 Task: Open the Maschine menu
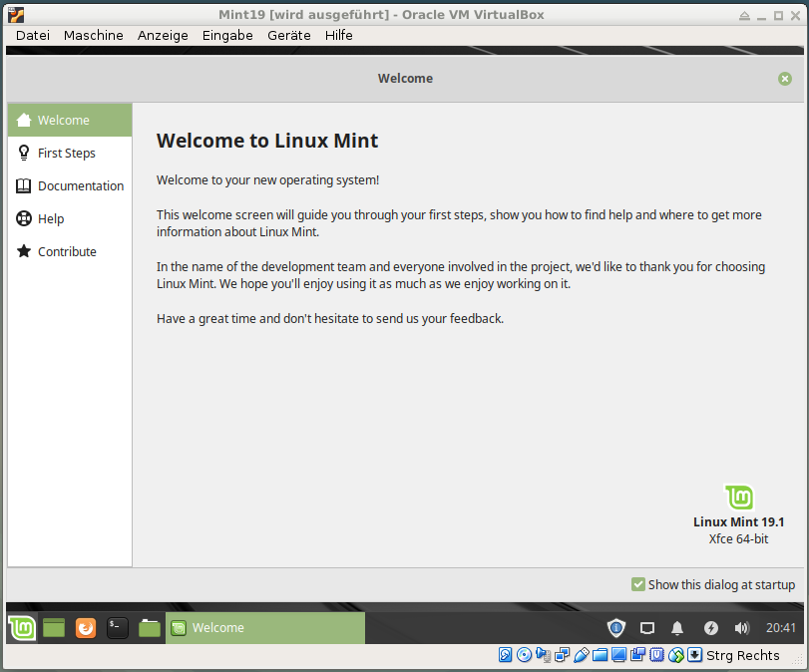[x=94, y=35]
